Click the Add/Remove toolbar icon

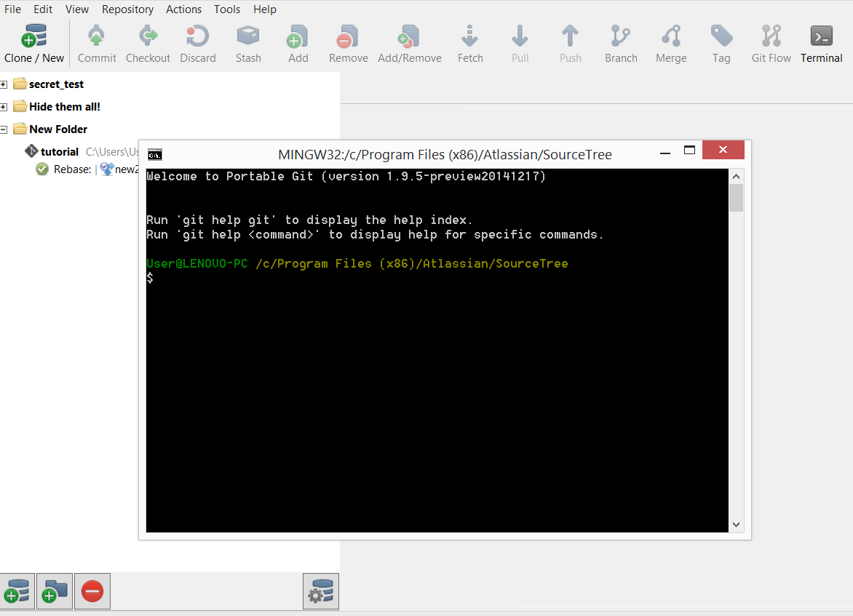pos(409,36)
